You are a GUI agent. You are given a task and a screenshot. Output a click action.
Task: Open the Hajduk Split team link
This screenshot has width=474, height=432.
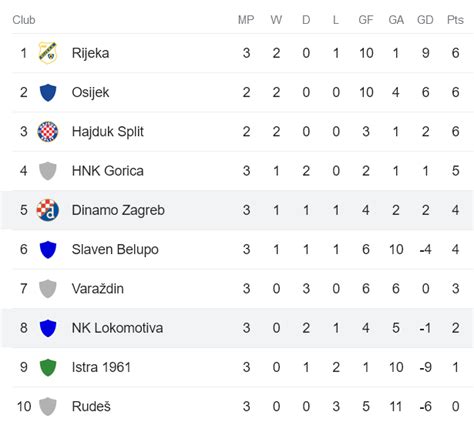click(108, 132)
